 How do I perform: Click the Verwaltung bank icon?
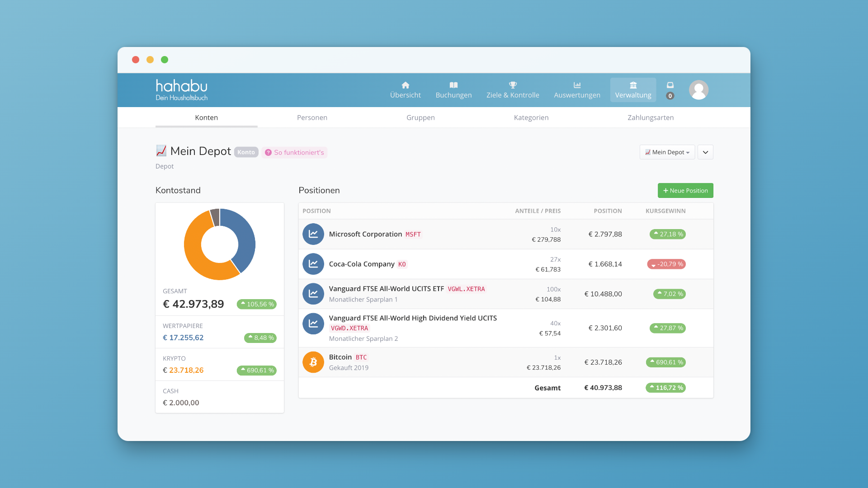pos(633,85)
